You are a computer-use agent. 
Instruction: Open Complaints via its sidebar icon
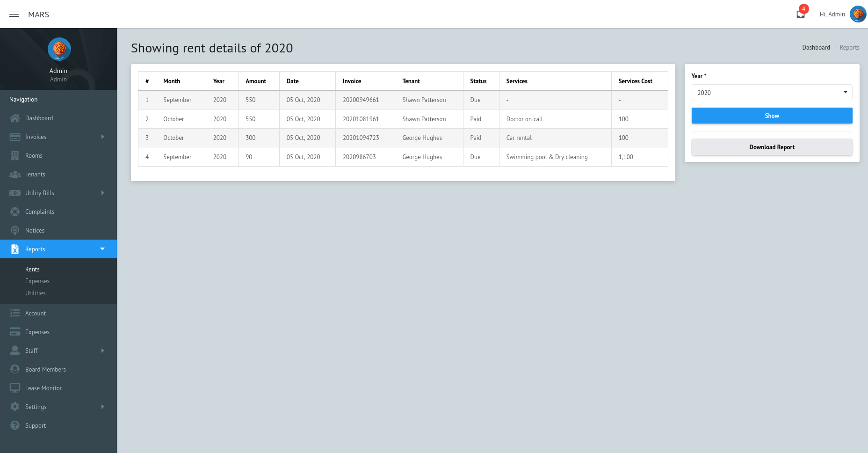[15, 212]
